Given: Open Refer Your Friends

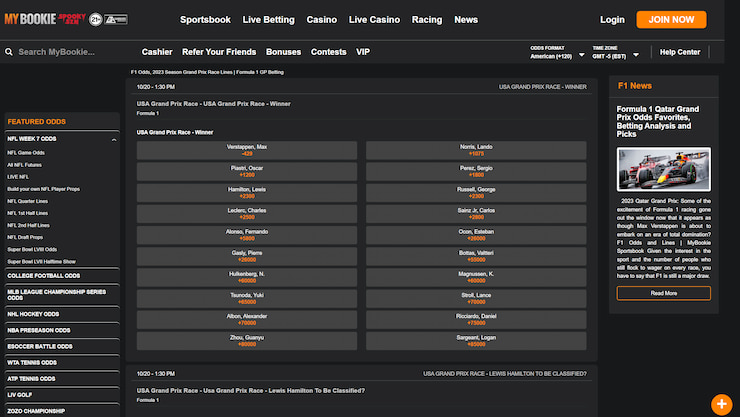Looking at the screenshot, I should 219,52.
